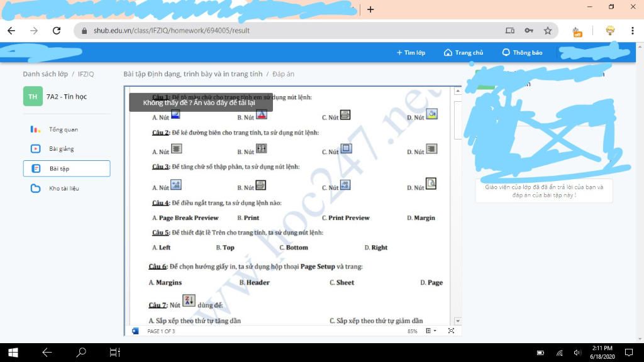Viewport: 644px width, 362px height.
Task: Click the IFZIQ breadcrumb
Action: click(x=86, y=74)
